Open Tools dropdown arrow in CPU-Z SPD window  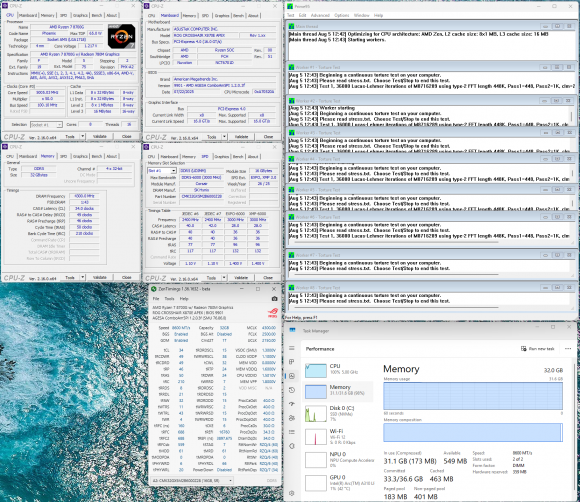[224, 277]
